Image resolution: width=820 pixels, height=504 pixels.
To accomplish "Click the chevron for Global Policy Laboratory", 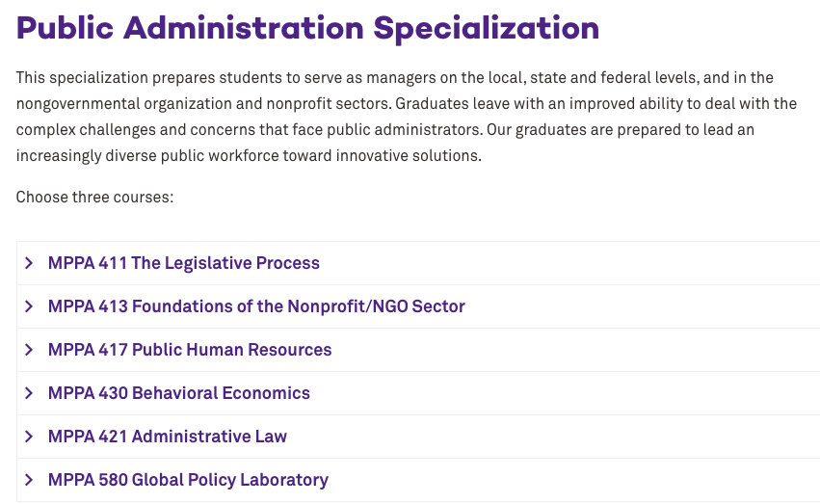I will 29,480.
